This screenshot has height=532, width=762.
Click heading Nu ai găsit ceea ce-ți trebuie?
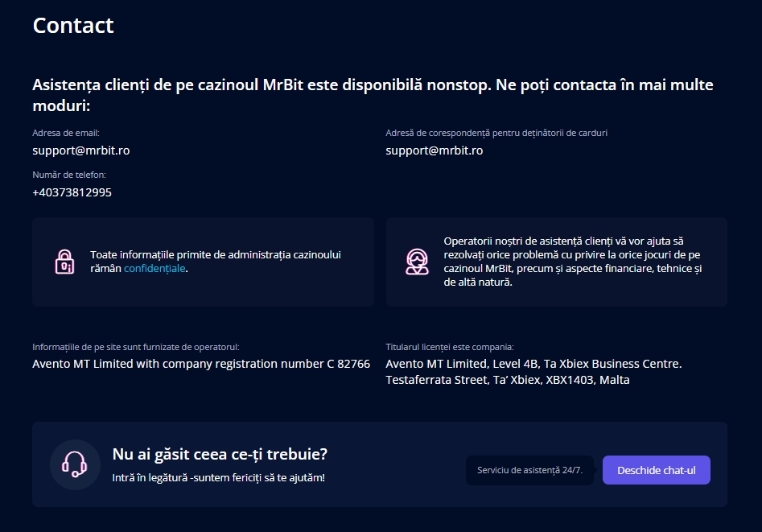pyautogui.click(x=220, y=454)
